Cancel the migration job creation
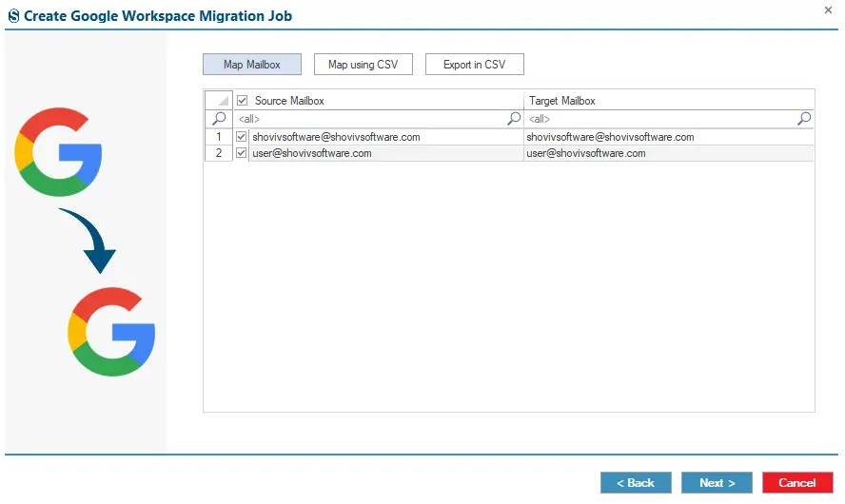 tap(797, 482)
